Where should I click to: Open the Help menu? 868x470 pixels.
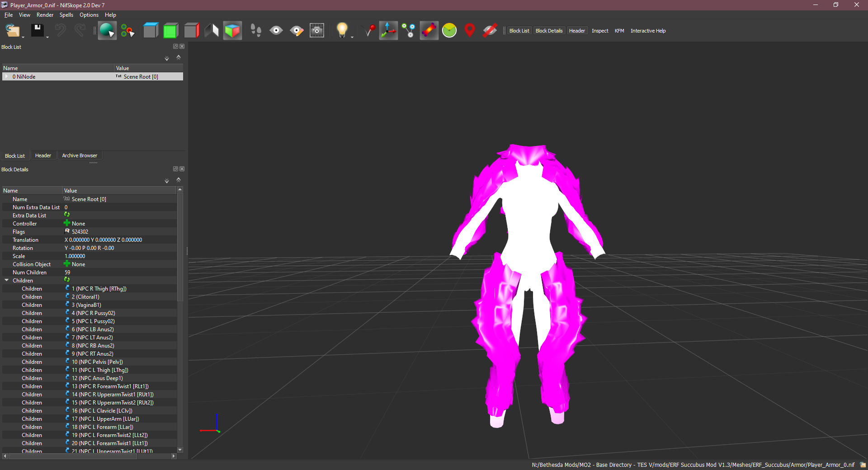(x=110, y=15)
